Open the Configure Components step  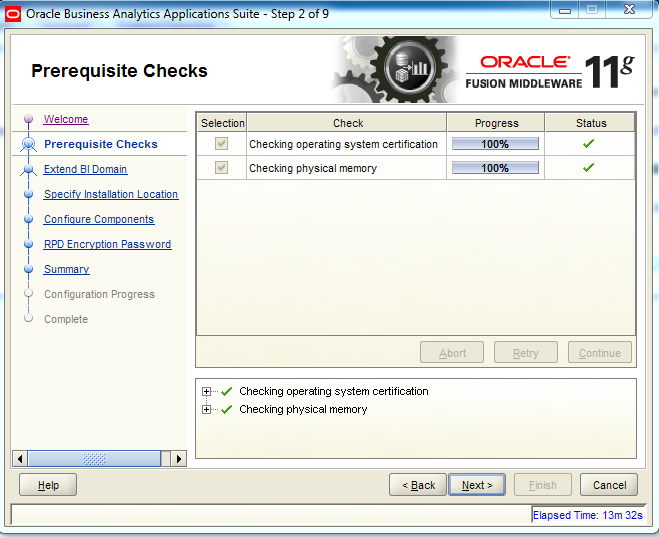(99, 219)
